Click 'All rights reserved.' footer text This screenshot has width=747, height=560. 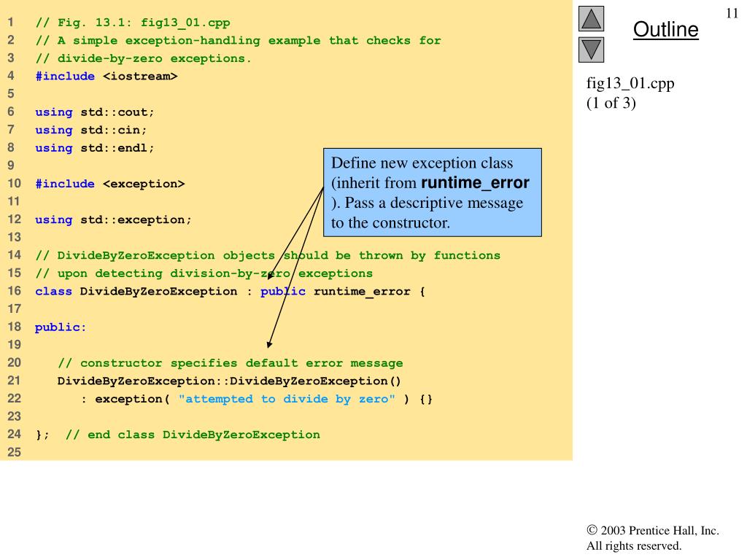tap(634, 545)
